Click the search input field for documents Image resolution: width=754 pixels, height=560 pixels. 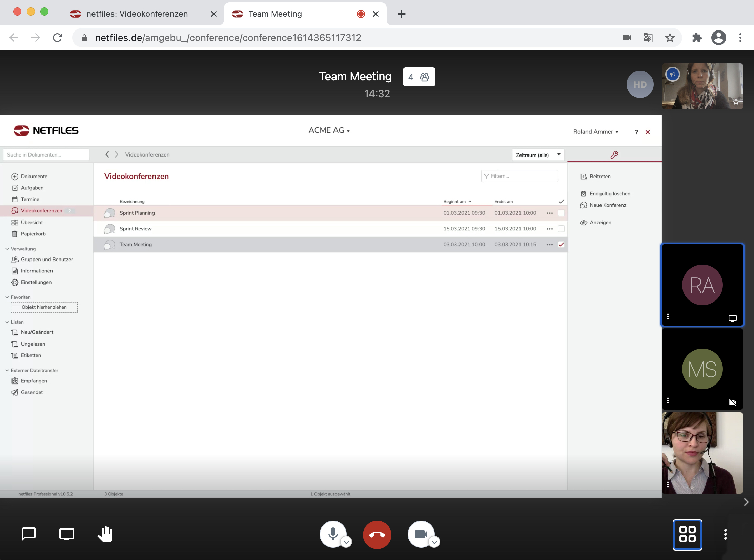[45, 155]
